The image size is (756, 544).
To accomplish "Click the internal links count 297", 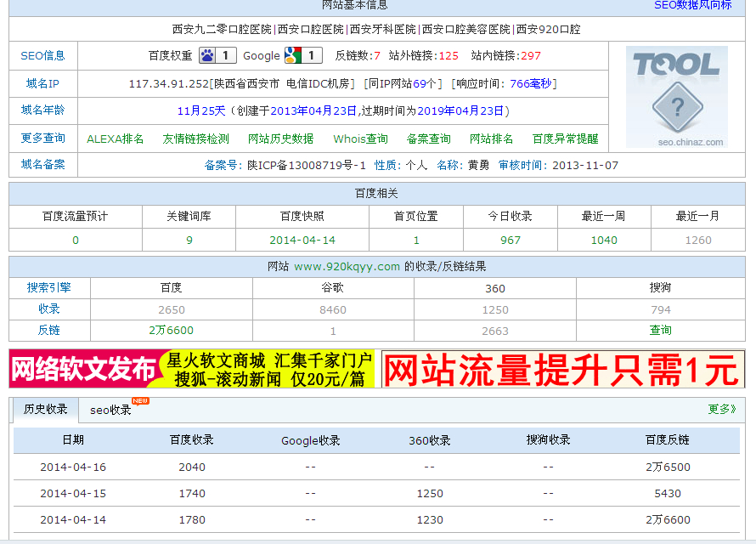I will [x=531, y=56].
